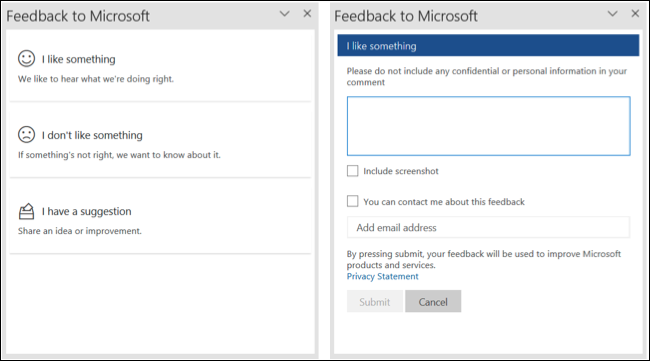Click the right pane title 'Feedback to Microsoft'
650x361 pixels.
coord(406,16)
